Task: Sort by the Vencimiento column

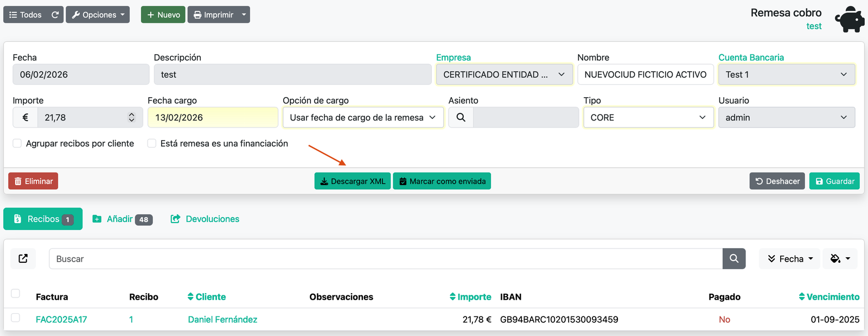Action: (x=829, y=297)
